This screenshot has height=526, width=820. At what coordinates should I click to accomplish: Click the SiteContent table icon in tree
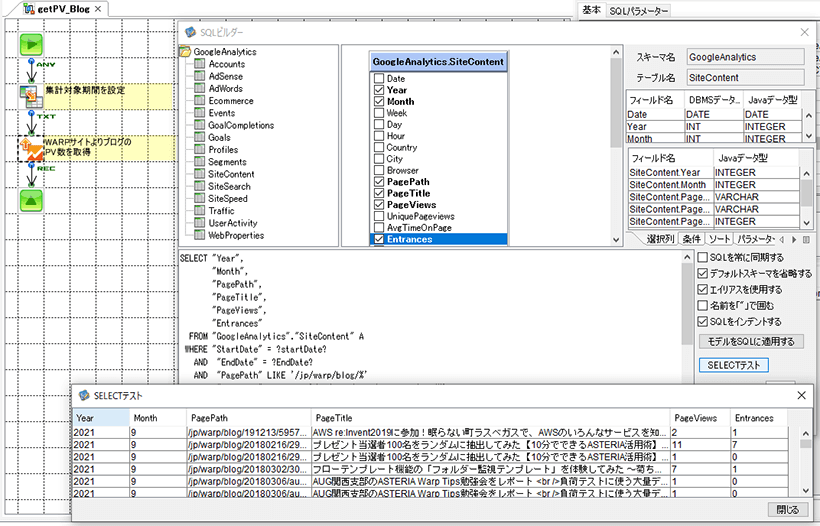[200, 174]
